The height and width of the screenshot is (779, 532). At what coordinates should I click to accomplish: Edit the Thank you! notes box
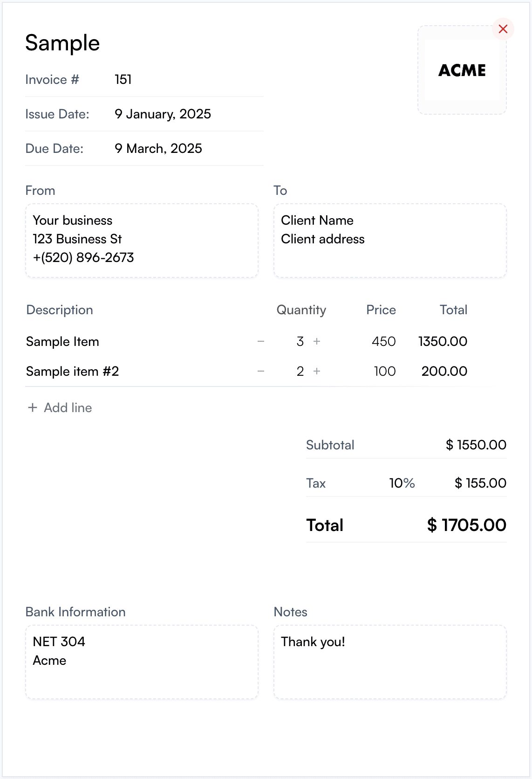(x=389, y=662)
